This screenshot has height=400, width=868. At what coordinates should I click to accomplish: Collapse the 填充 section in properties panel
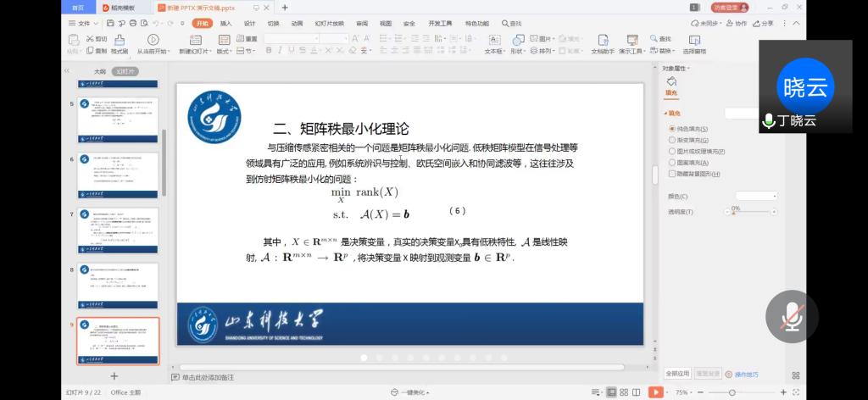click(x=665, y=113)
